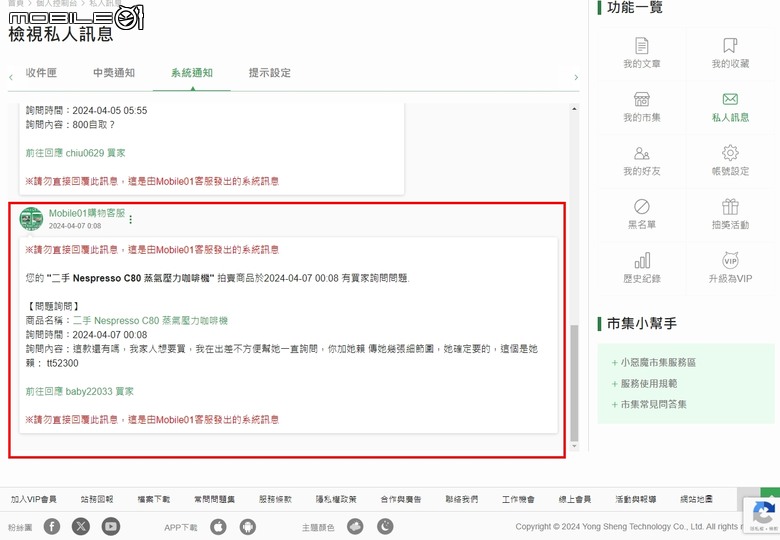Image resolution: width=780 pixels, height=540 pixels.
Task: Click the Mobile01 logo
Action: coord(76,18)
